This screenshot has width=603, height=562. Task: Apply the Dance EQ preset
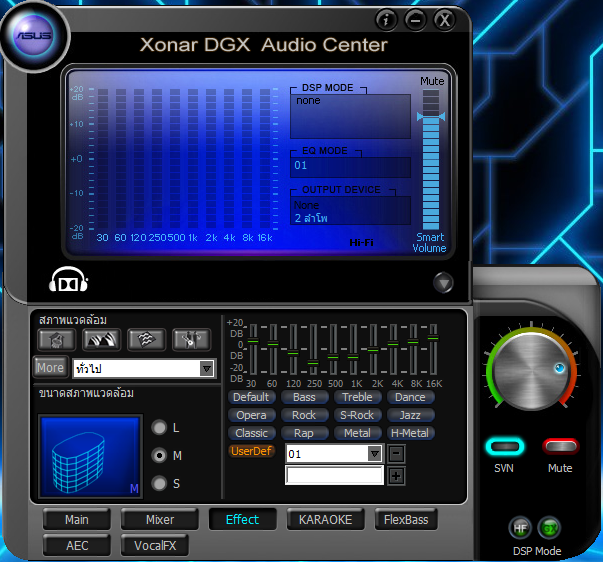coord(410,397)
